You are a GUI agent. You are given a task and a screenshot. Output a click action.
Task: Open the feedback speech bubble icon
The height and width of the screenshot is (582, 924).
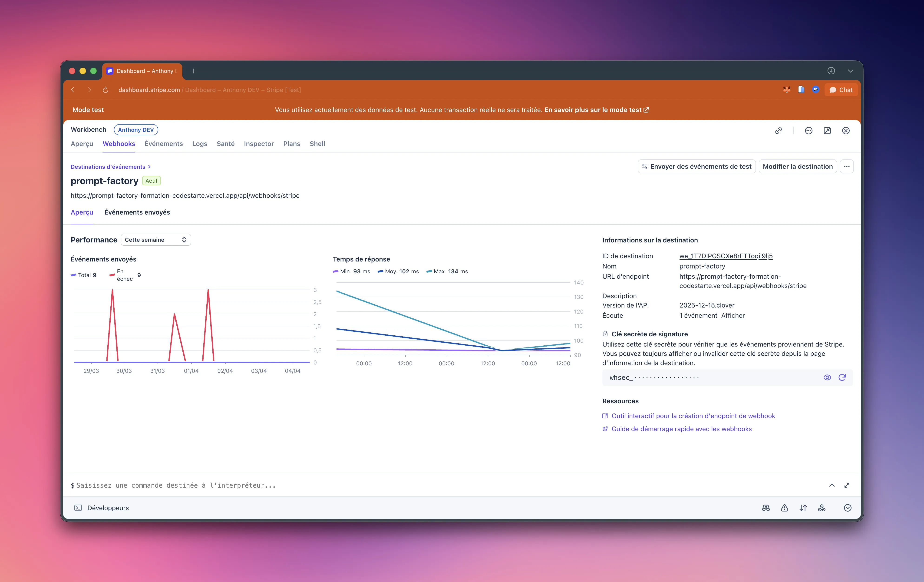point(808,130)
